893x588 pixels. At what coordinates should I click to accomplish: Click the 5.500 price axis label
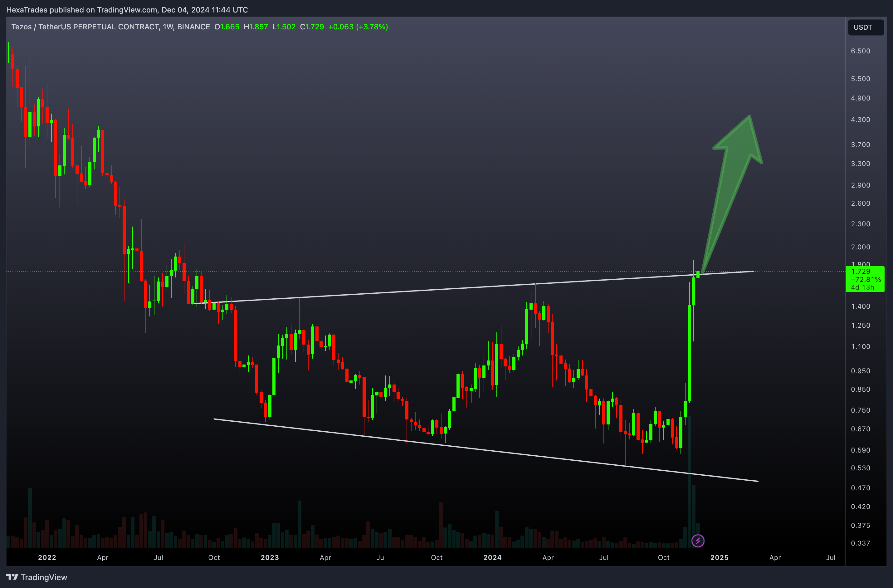point(860,79)
